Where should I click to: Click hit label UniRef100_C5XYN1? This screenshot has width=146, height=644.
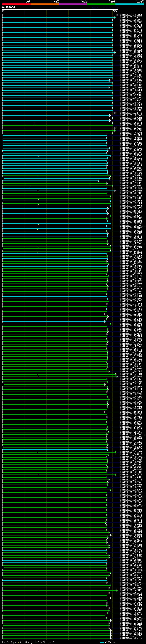click(131, 70)
